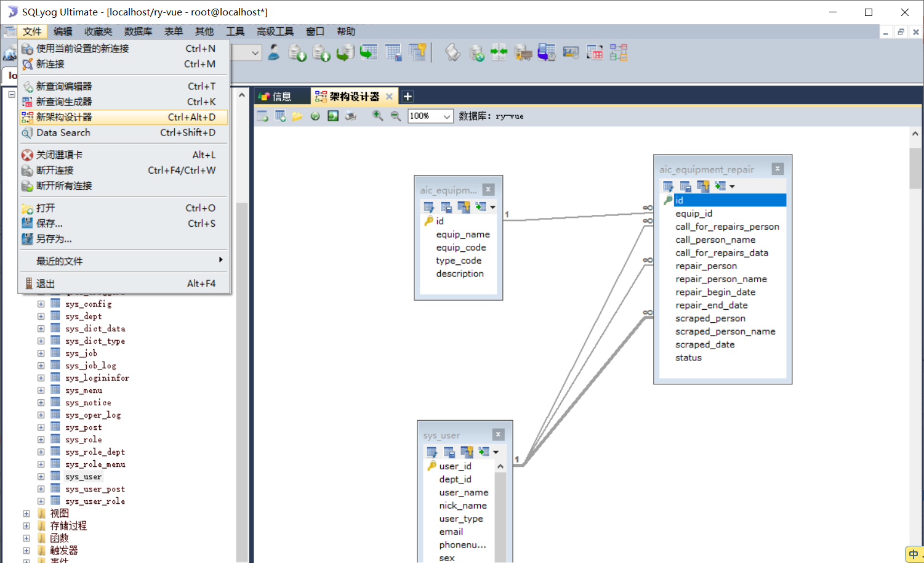
Task: Click the paper scroll toolbar icon
Action: pyautogui.click(x=452, y=53)
